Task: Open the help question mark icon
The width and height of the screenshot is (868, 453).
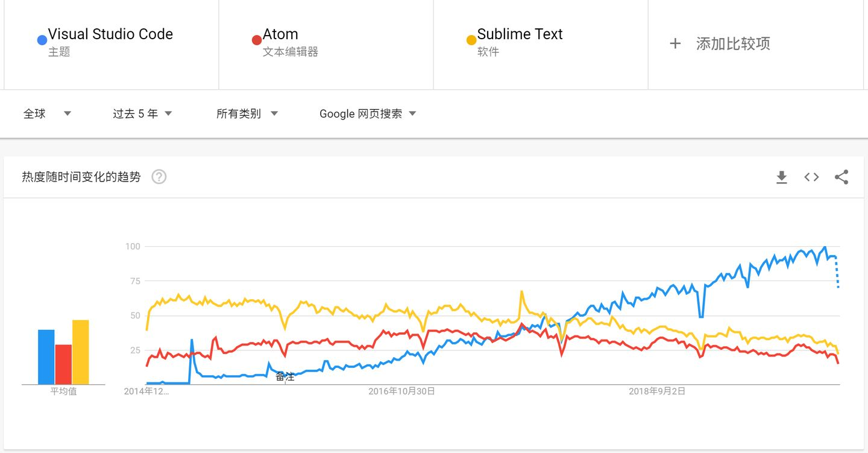Action: tap(159, 177)
